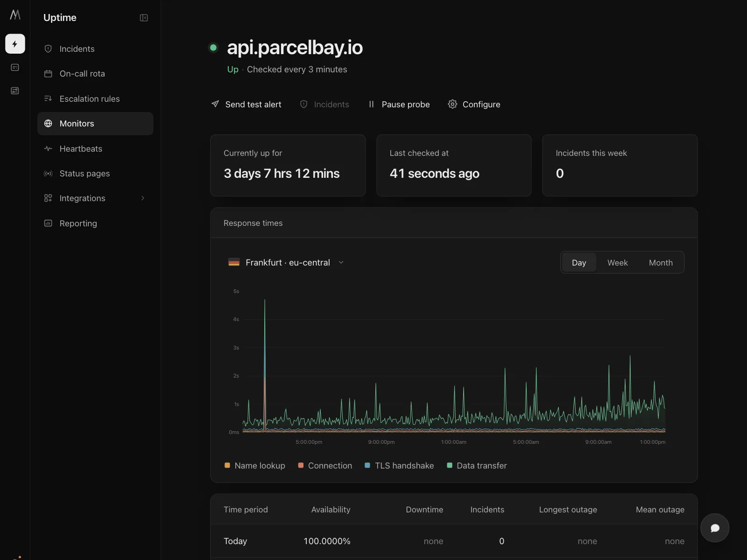This screenshot has height=560, width=747.
Task: Open Escalation rules page
Action: click(x=95, y=98)
